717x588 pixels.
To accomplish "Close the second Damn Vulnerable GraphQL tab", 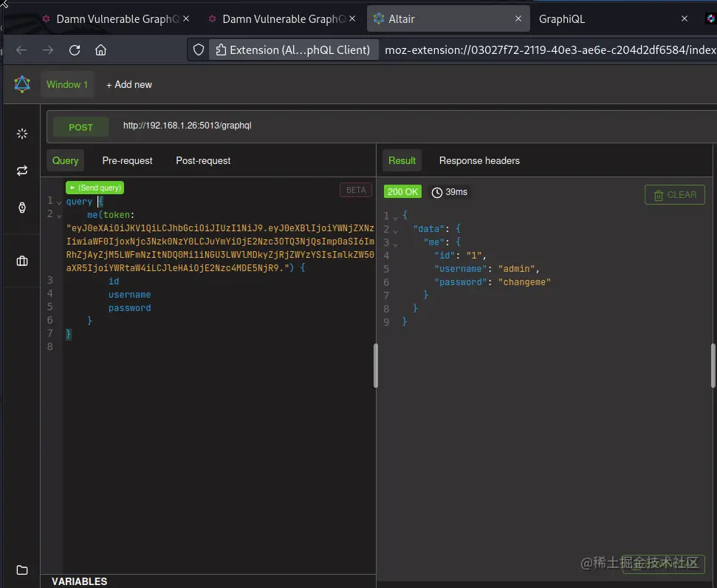I will coord(352,18).
